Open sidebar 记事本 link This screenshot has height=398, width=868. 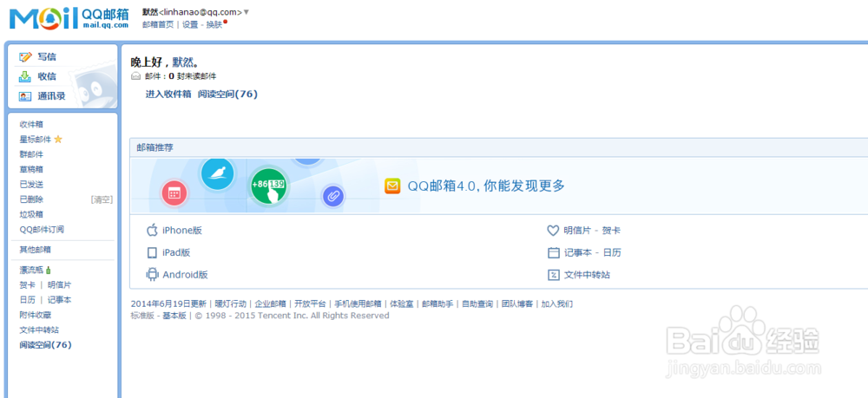[x=59, y=300]
